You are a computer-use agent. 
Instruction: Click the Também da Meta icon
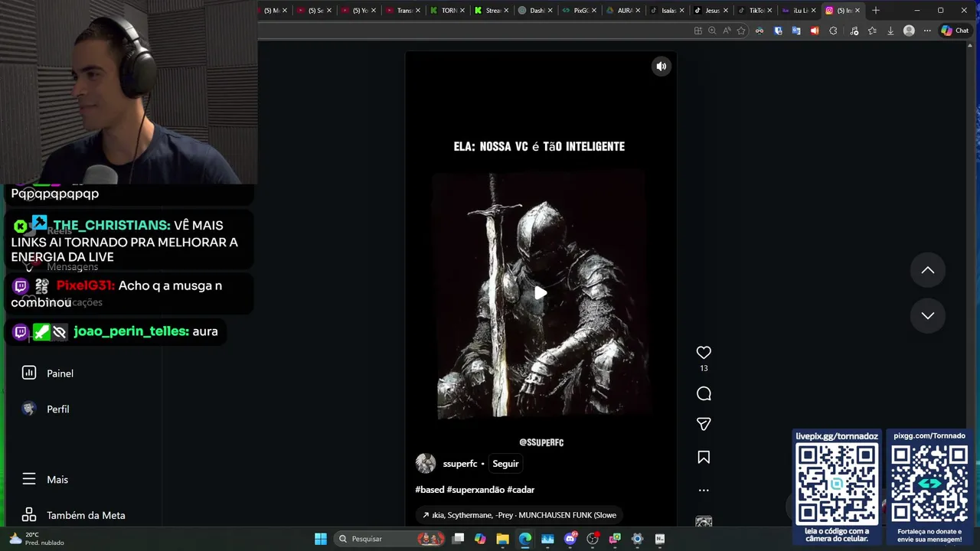click(29, 515)
